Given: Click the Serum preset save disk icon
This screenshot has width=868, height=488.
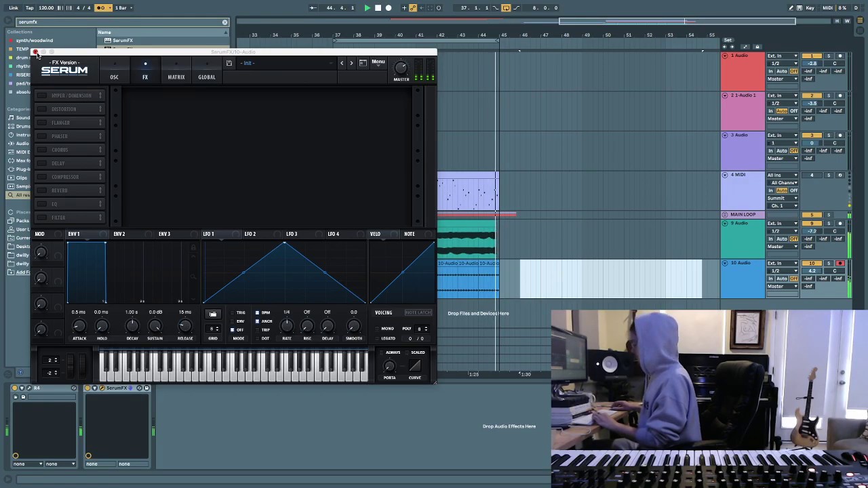Looking at the screenshot, I should pos(229,63).
